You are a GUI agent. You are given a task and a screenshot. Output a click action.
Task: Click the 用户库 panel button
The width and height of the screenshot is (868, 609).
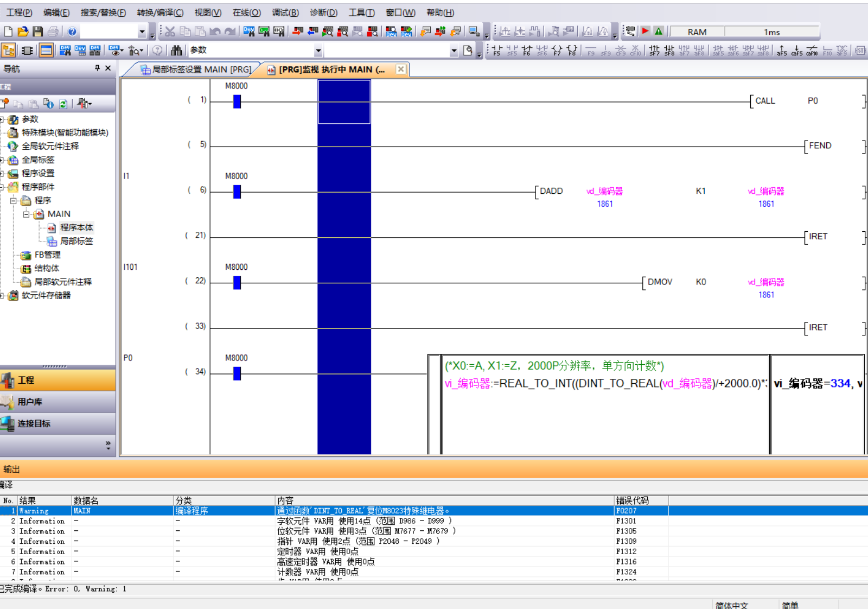[58, 402]
